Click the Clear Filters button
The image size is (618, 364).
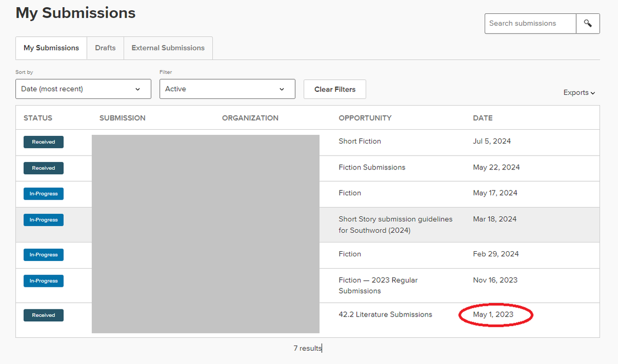(x=334, y=89)
